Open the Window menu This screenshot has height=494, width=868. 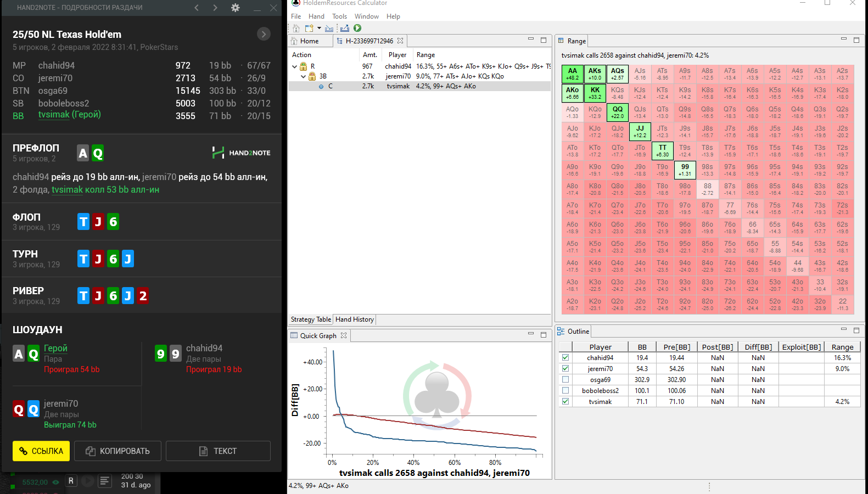click(366, 16)
